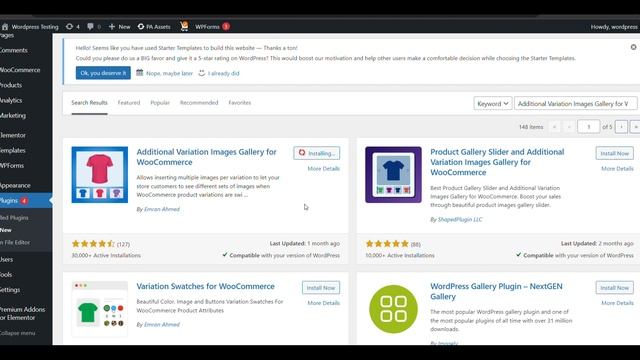Switch to the Search Results tab
The width and height of the screenshot is (640, 360).
tap(89, 103)
